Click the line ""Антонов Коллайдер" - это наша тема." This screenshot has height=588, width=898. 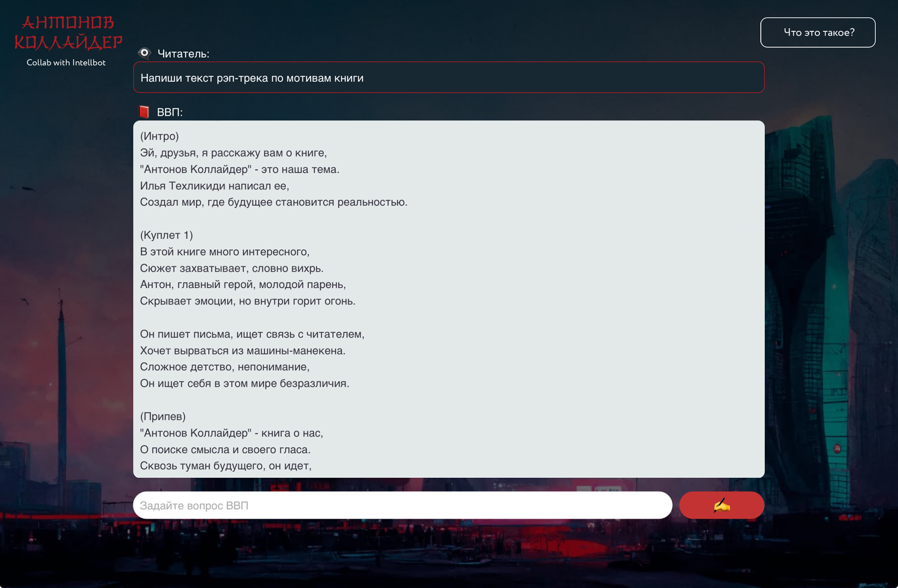click(240, 169)
